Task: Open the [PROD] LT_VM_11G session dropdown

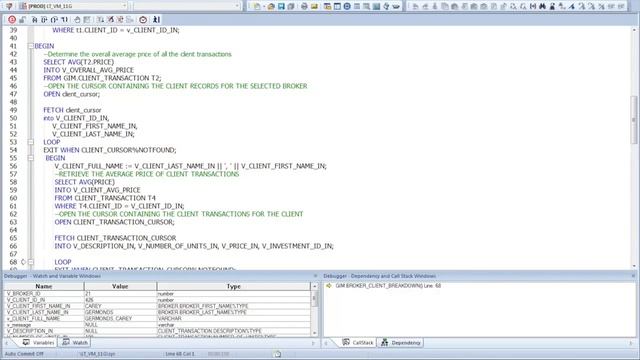Action: pyautogui.click(x=124, y=6)
